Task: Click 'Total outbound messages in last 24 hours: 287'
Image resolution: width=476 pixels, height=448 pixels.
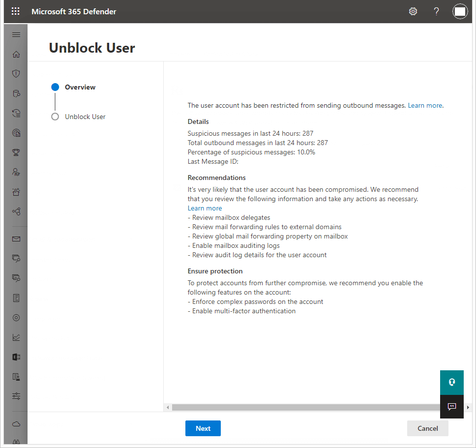Action: [x=258, y=143]
